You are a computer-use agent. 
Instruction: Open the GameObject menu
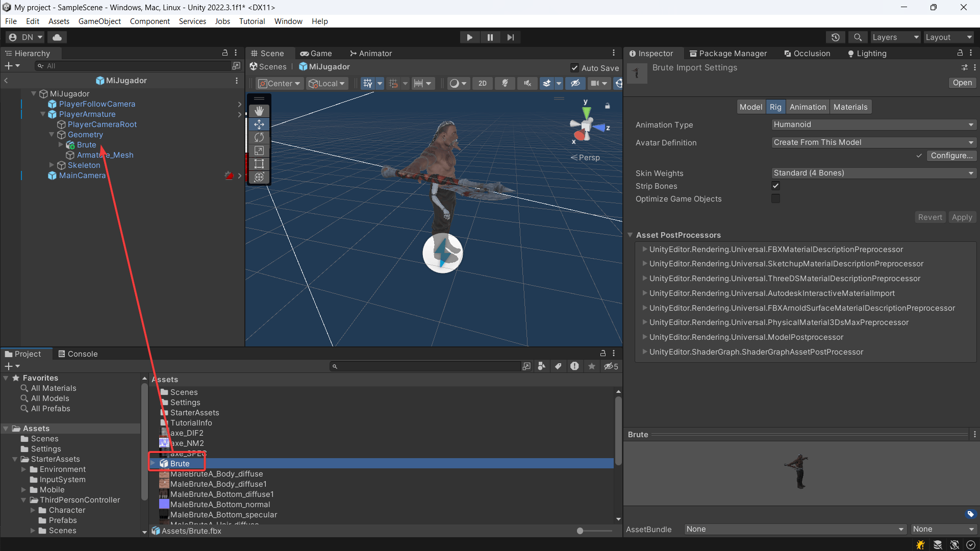tap(99, 21)
